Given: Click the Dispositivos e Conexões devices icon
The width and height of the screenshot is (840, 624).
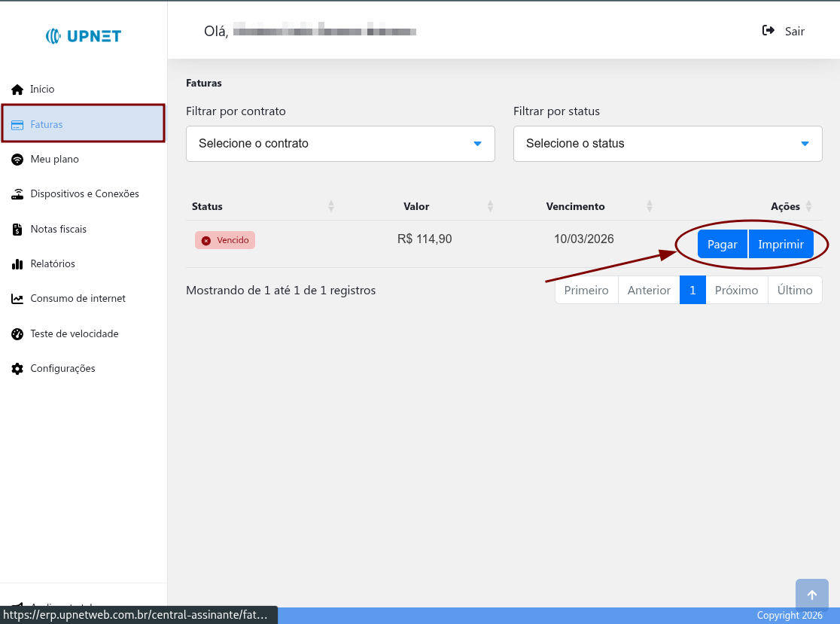Looking at the screenshot, I should click(17, 193).
